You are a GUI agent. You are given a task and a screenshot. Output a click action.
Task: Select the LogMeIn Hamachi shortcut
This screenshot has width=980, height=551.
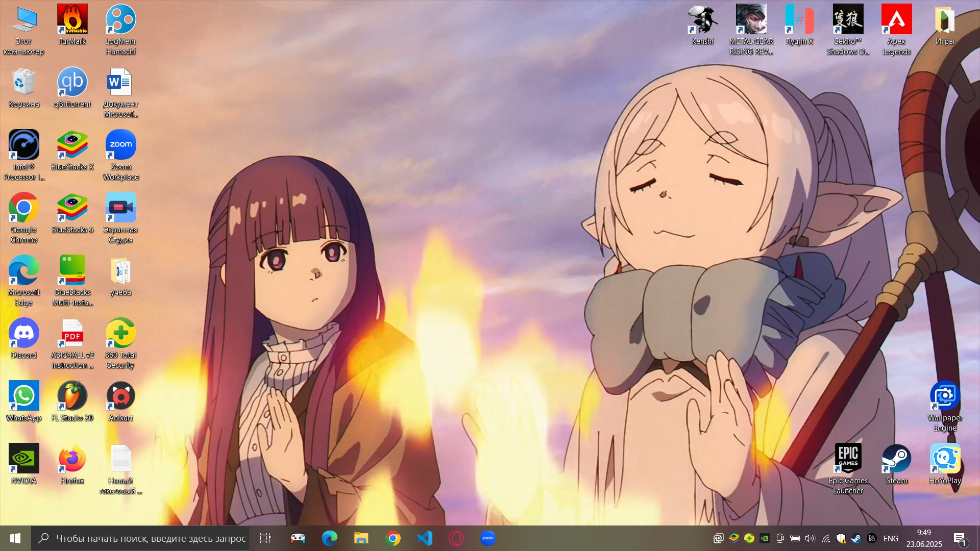pos(120,30)
